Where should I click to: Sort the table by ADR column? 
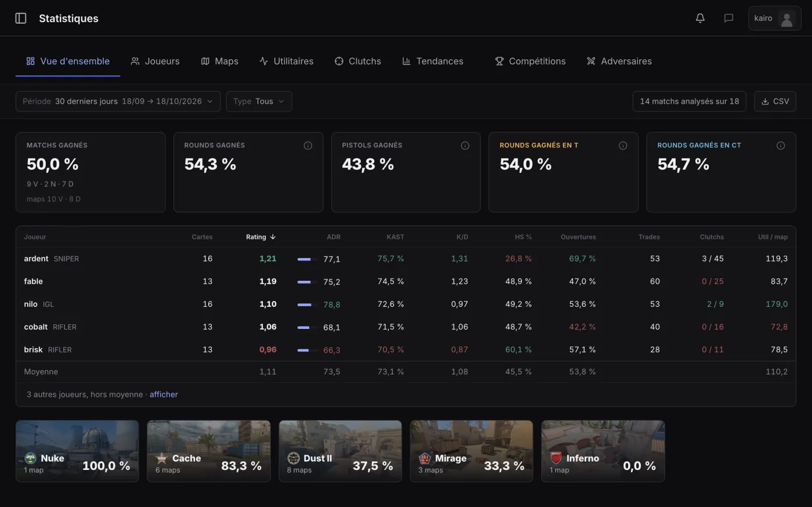tap(333, 237)
